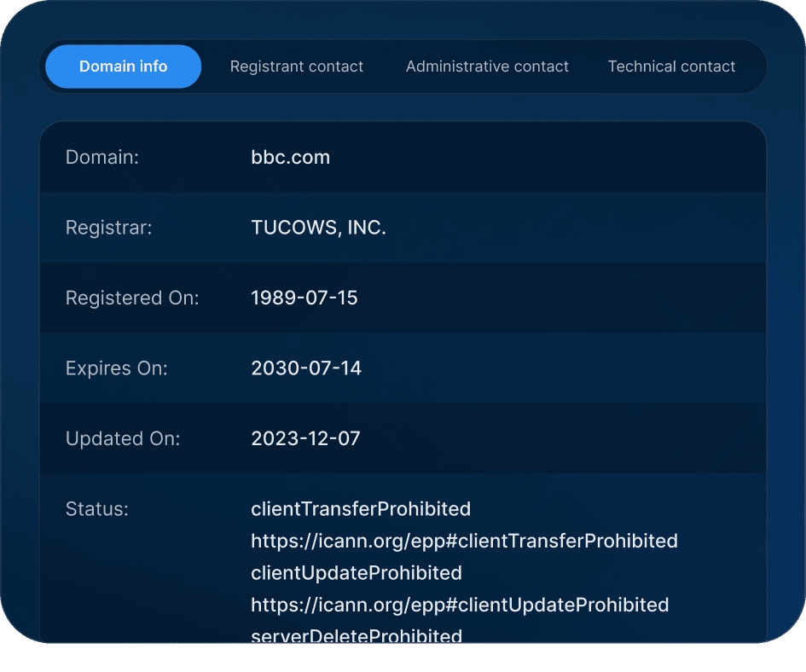Screen dimensions: 806x672
Task: Click the expiry date 2030-07-14
Action: [306, 368]
